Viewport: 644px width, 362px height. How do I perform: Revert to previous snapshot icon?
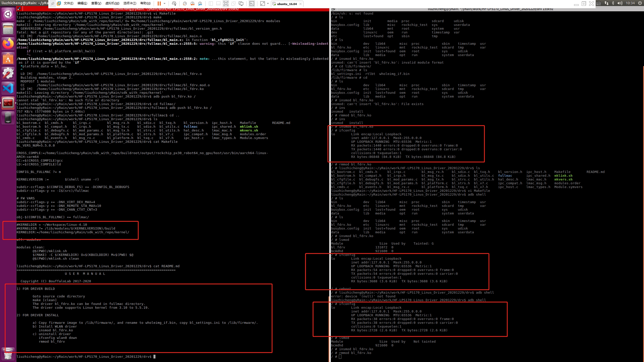tap(192, 4)
